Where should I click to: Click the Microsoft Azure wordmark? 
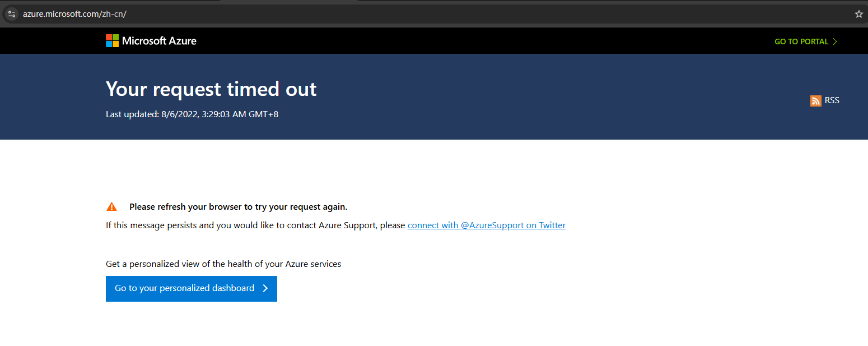[159, 40]
